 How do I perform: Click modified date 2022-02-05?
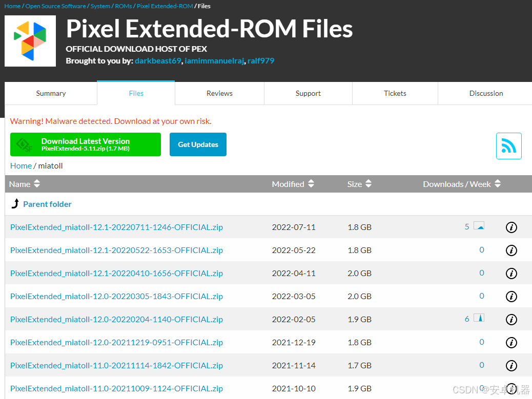click(x=294, y=319)
